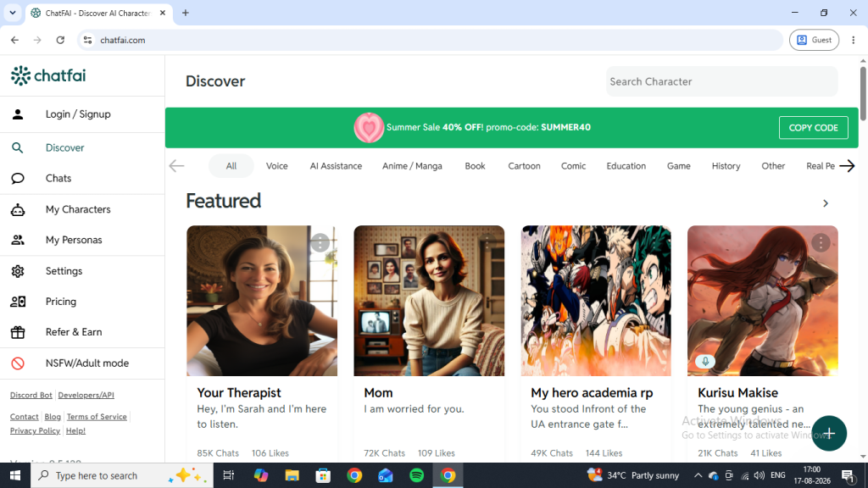The image size is (868, 488).
Task: Select the Game category tab
Action: coord(679,166)
